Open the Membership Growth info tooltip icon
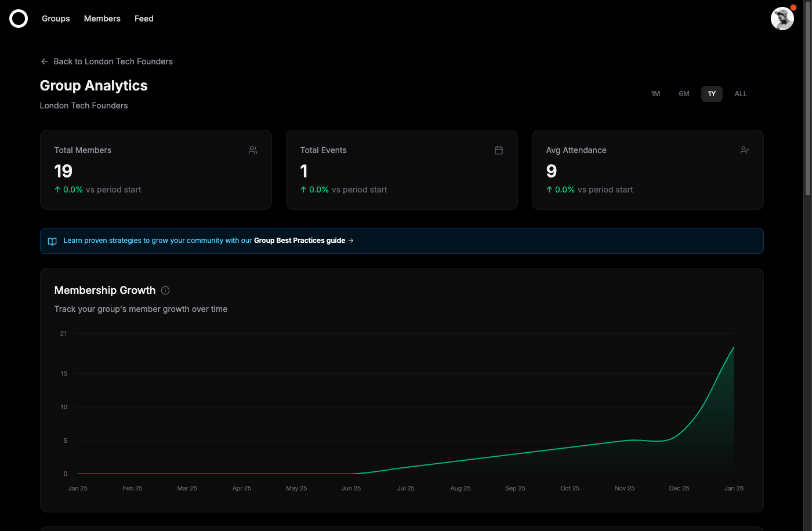Viewport: 812px width, 531px height. click(x=165, y=290)
